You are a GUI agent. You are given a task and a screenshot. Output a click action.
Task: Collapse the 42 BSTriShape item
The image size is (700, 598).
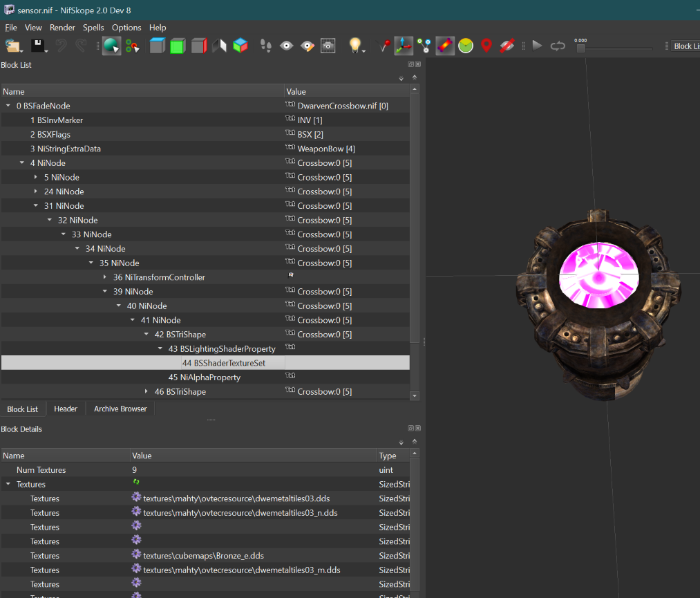click(x=146, y=335)
